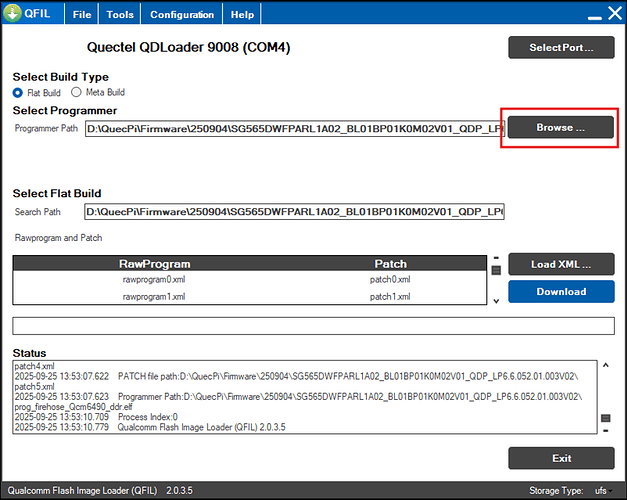Click the Status log scrollbar thumb
This screenshot has height=500, width=627.
pos(606,418)
